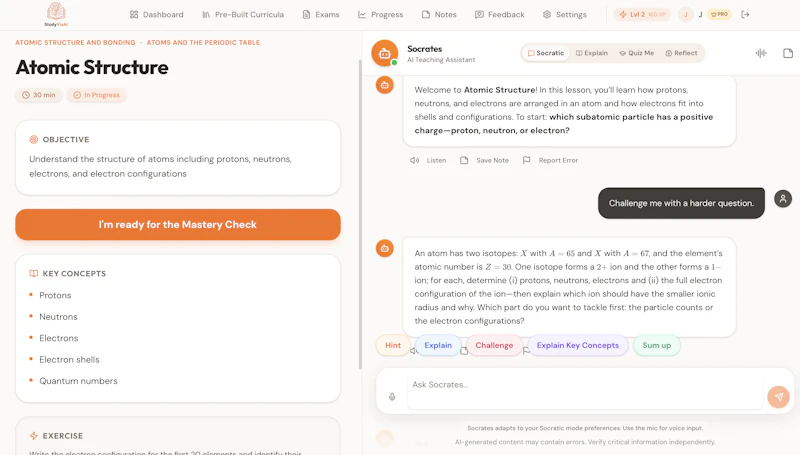800x455 pixels.
Task: Click the Atomic Structure heading
Action: pyautogui.click(x=92, y=67)
